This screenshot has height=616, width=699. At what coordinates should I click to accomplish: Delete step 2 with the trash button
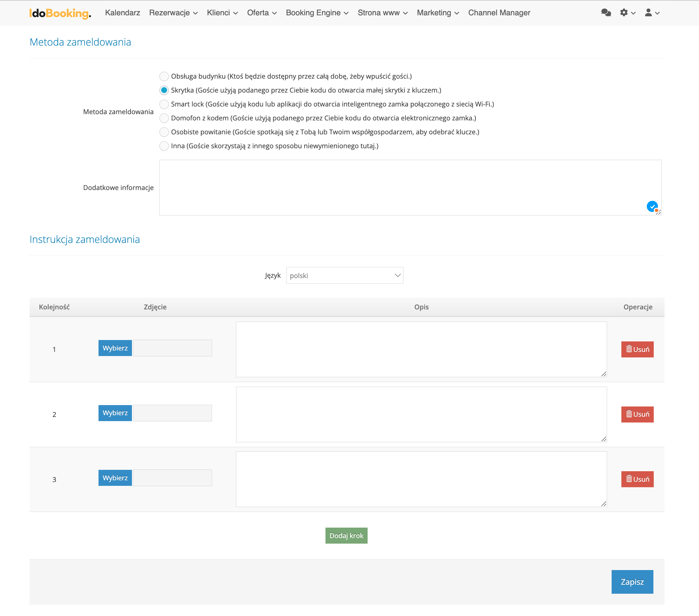(637, 414)
